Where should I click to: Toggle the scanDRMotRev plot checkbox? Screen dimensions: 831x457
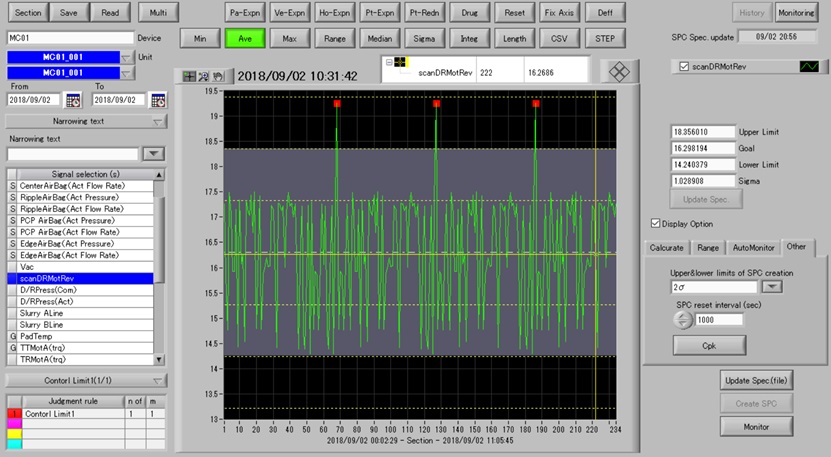[x=684, y=66]
